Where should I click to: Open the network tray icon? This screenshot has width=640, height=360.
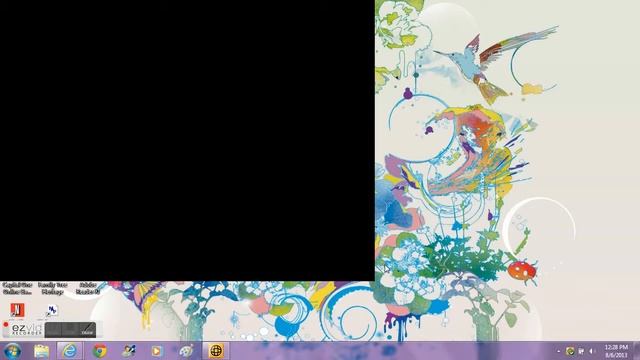(x=581, y=351)
